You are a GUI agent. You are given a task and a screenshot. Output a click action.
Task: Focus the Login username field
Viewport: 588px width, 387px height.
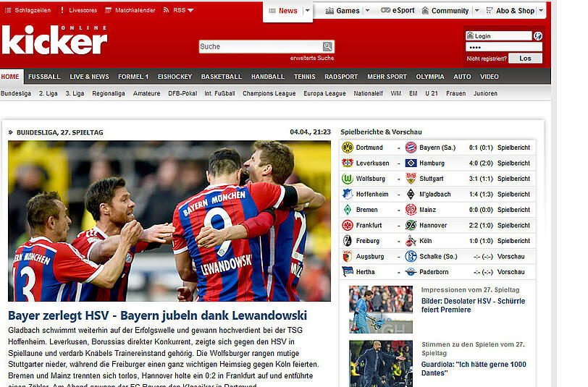[x=499, y=36]
